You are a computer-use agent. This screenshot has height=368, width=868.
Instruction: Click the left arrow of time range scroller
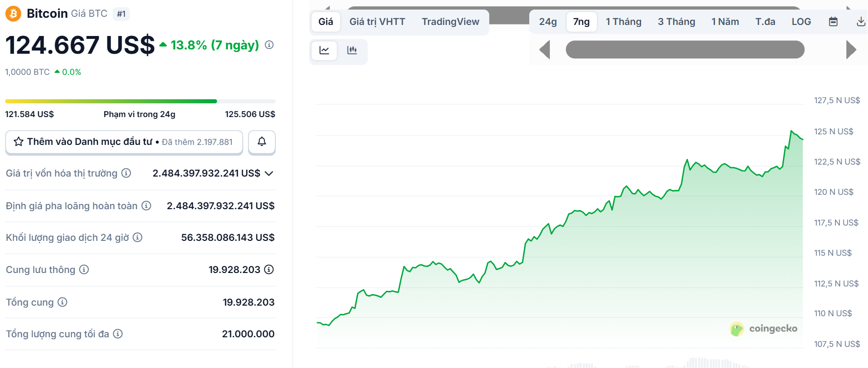click(x=545, y=50)
